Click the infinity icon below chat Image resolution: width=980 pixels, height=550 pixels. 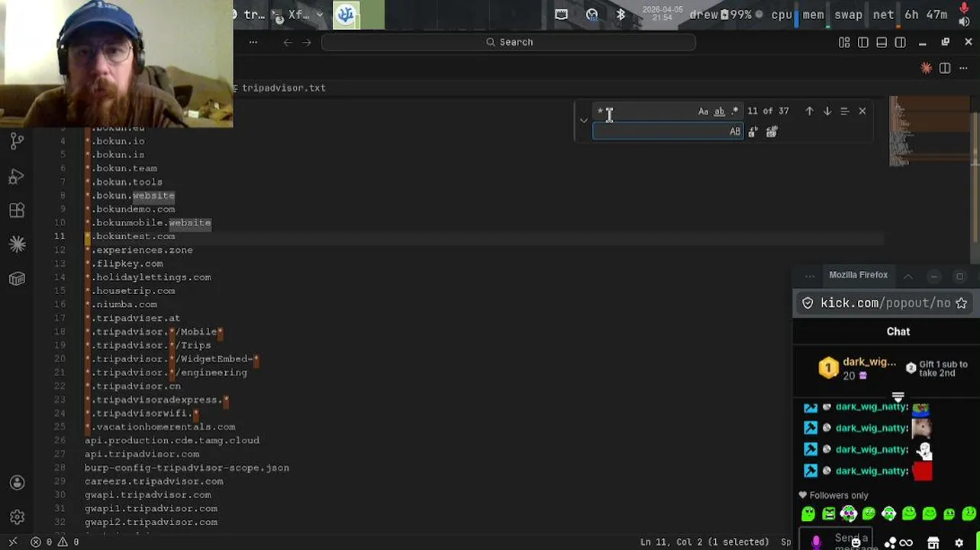click(x=906, y=543)
